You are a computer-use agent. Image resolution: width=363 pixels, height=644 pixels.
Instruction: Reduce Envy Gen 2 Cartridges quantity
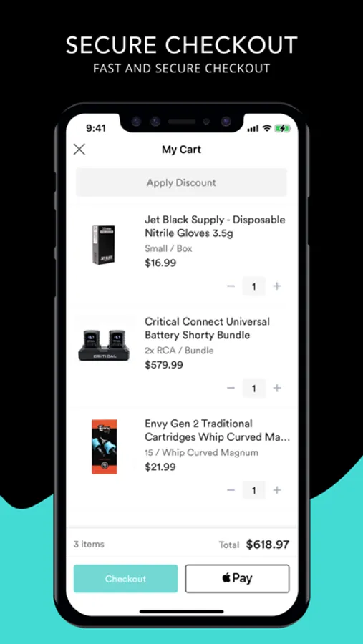click(231, 490)
